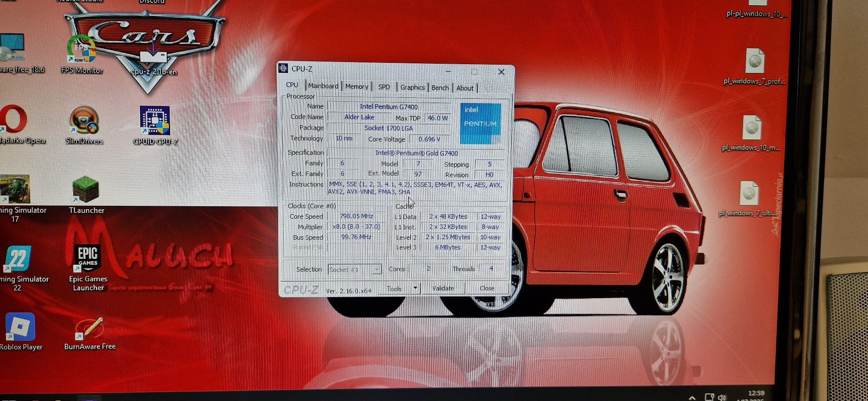
Task: Switch to the SPD tab
Action: click(x=384, y=87)
